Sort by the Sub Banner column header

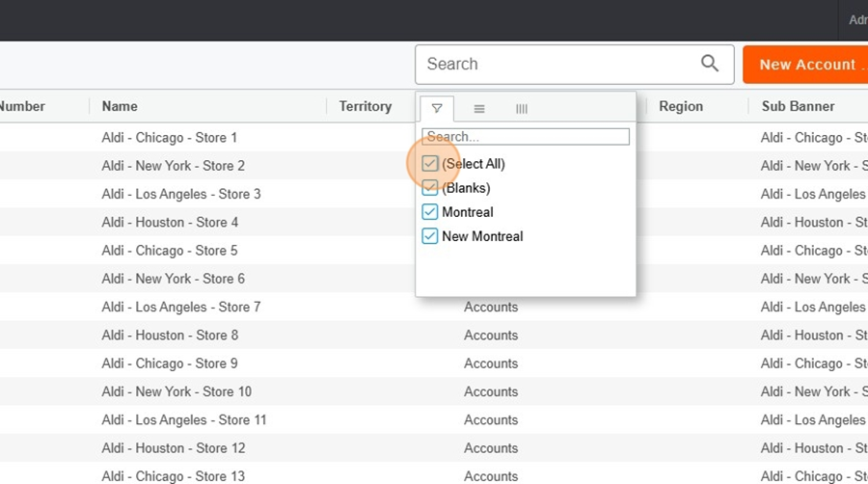pyautogui.click(x=798, y=106)
